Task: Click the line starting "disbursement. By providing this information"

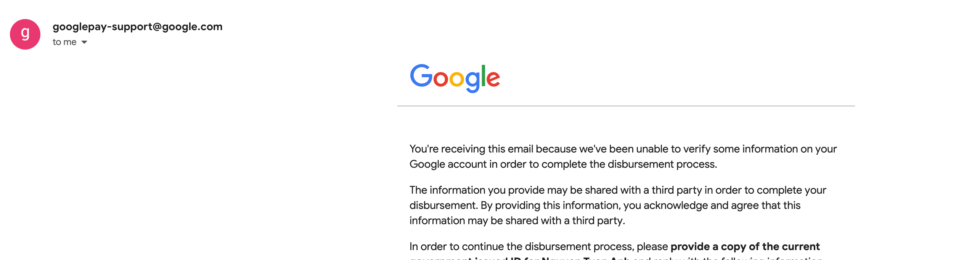Action: (x=605, y=205)
